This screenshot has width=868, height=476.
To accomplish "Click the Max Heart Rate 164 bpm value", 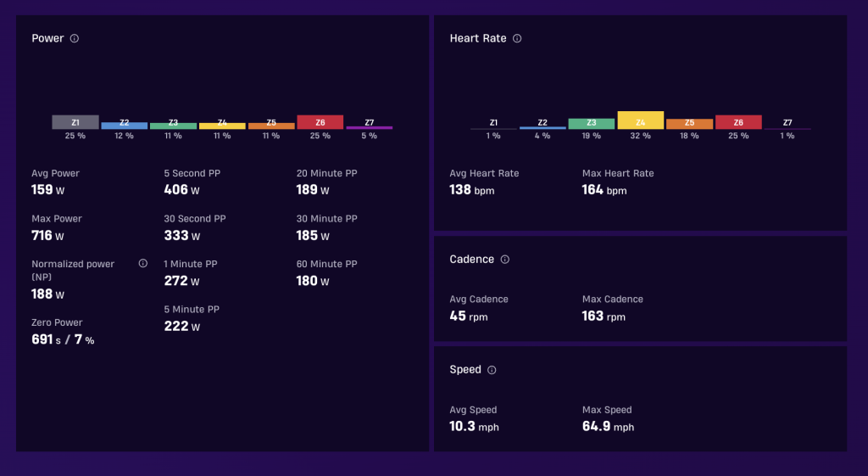I will (604, 190).
